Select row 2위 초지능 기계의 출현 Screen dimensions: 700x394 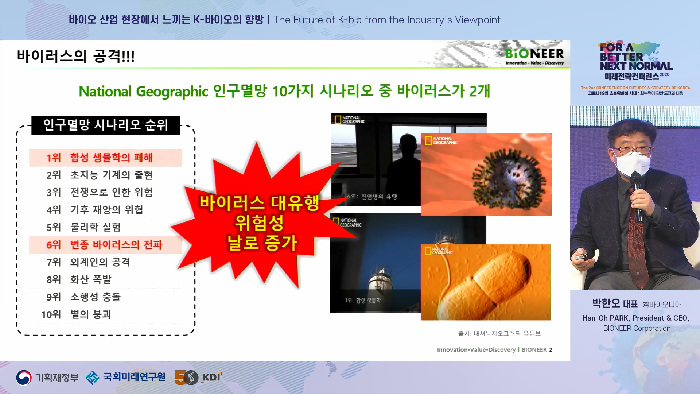pyautogui.click(x=105, y=175)
